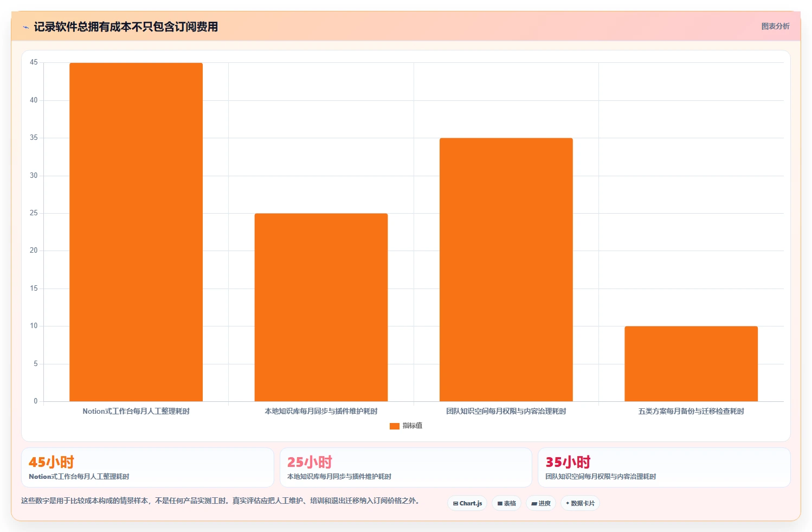812x532 pixels.
Task: Click the 指标值 legend text
Action: tap(413, 426)
